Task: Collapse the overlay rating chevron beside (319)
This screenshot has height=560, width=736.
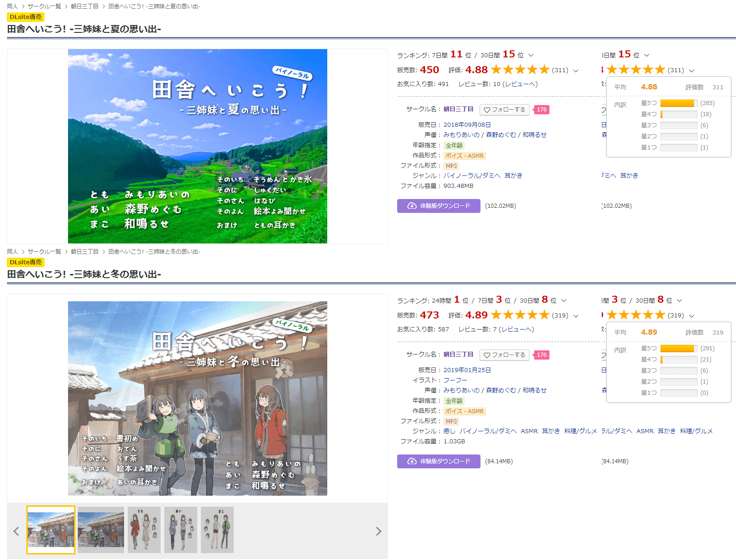Action: (692, 316)
